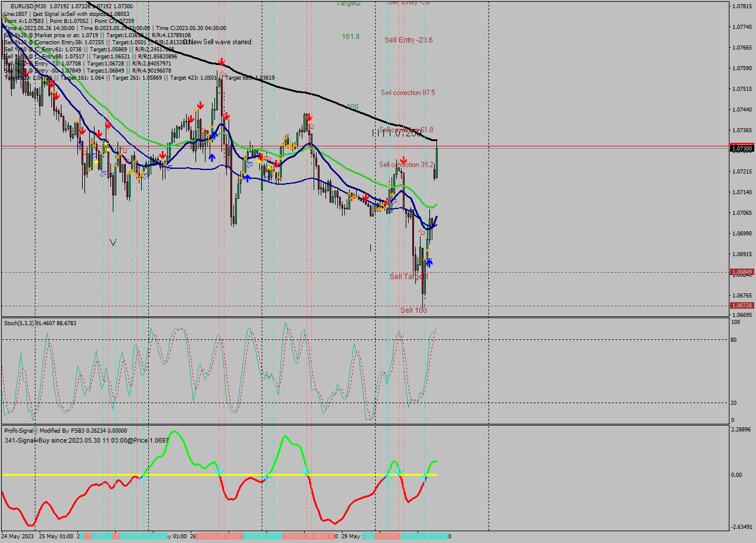Select the red arrow beside Sell correction 39.2
This screenshot has height=543, width=756.
point(404,159)
